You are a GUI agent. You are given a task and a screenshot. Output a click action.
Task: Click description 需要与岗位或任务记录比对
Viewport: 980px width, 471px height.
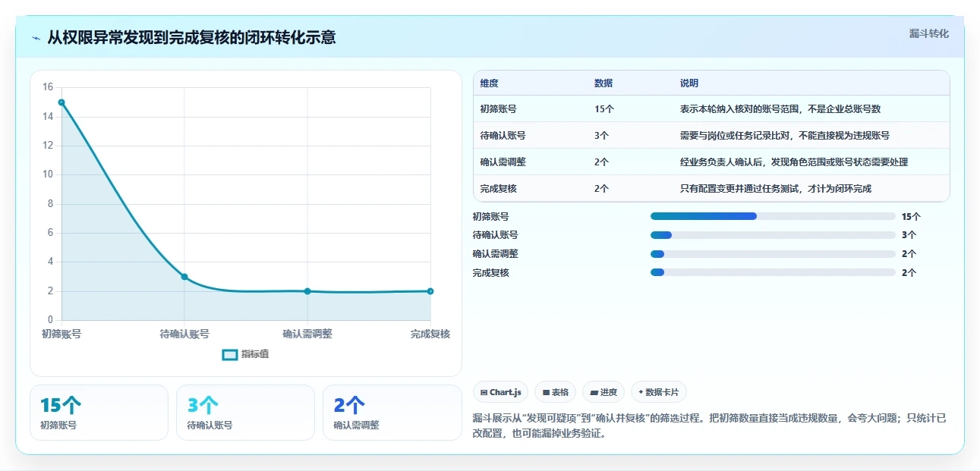click(x=785, y=135)
